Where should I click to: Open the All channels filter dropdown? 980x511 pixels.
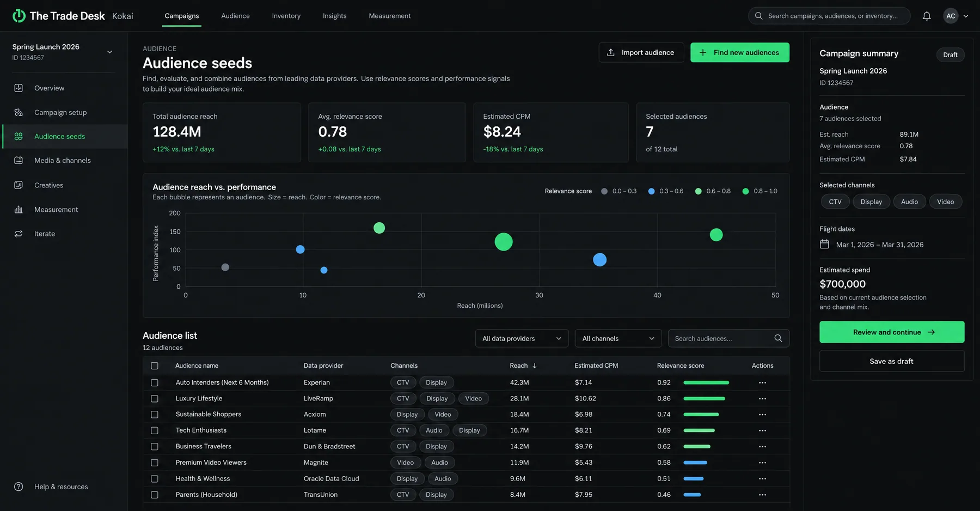618,338
